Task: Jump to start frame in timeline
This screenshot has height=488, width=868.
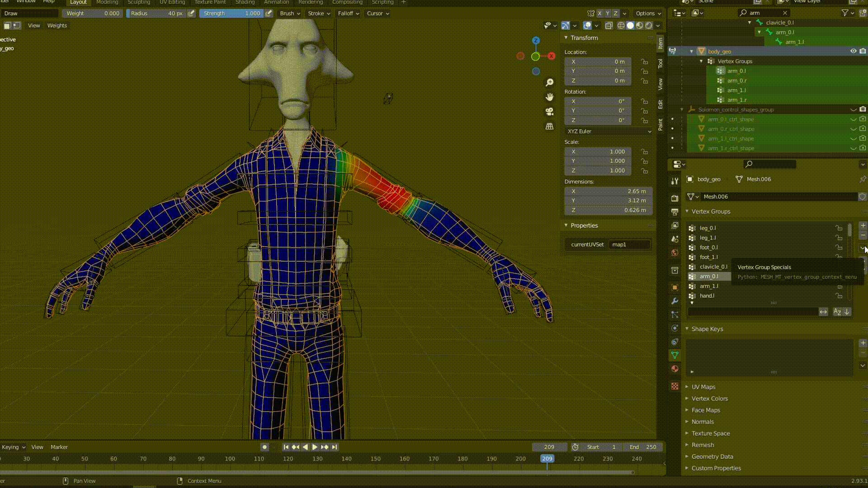Action: pyautogui.click(x=286, y=447)
